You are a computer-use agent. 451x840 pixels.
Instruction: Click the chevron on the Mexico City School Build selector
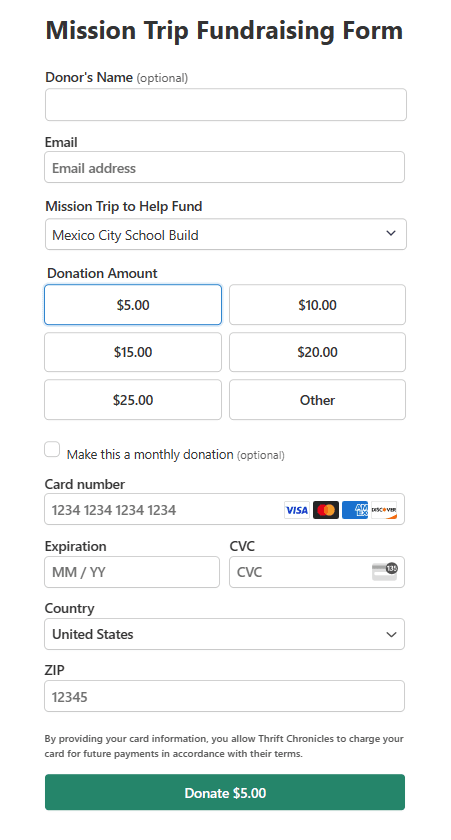(391, 234)
